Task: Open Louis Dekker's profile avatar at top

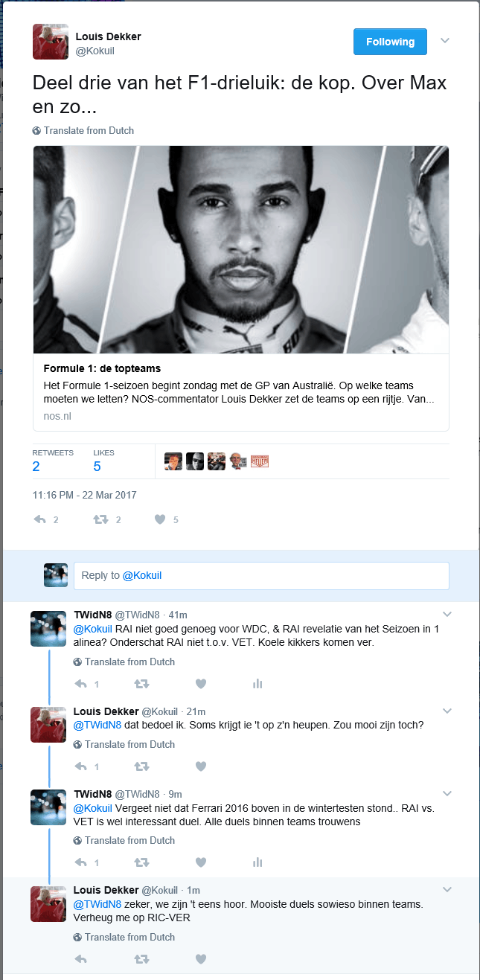Action: click(51, 42)
